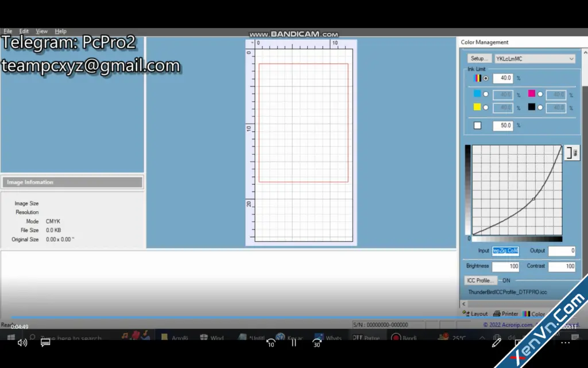This screenshot has height=368, width=588.
Task: Open the three-dot more options menu
Action: click(566, 343)
